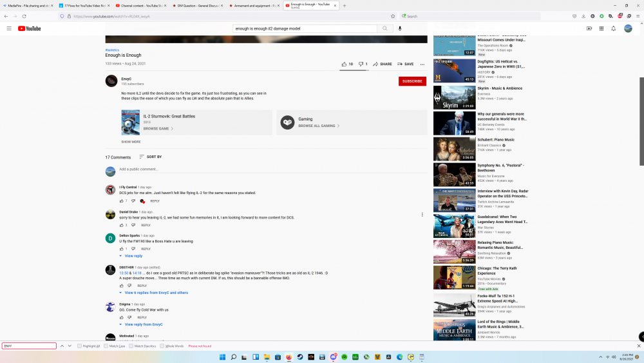Screen dimensions: 644x363
Task: Switch to Armament and equipment tab
Action: [254, 6]
